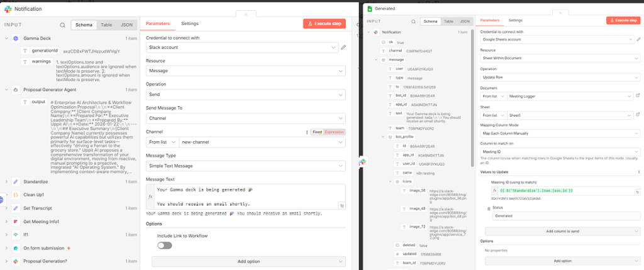Click the Standardize pencil node icon

coord(16,181)
